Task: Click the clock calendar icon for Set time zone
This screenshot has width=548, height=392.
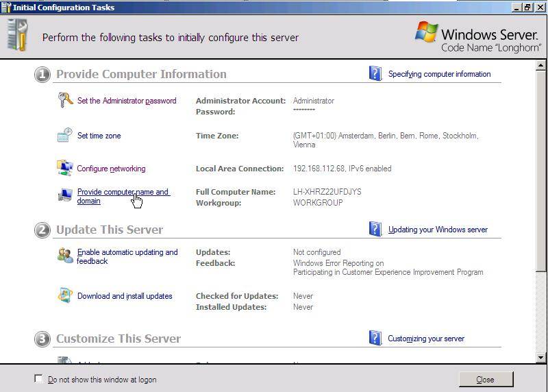Action: 64,135
